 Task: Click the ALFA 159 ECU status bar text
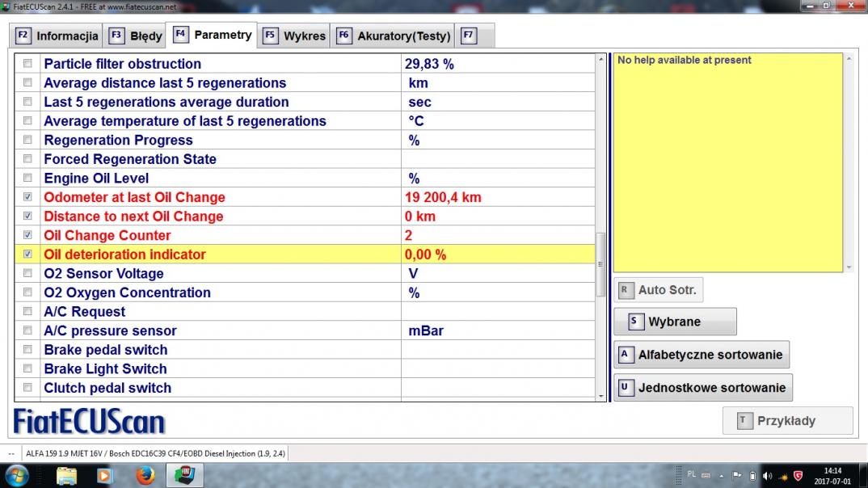(155, 453)
